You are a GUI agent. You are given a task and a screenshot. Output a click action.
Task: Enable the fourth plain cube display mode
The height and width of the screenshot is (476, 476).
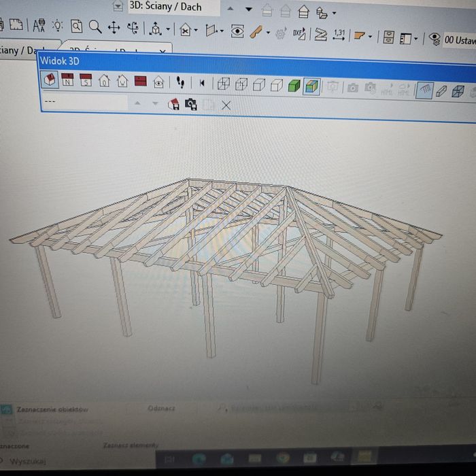coord(277,85)
